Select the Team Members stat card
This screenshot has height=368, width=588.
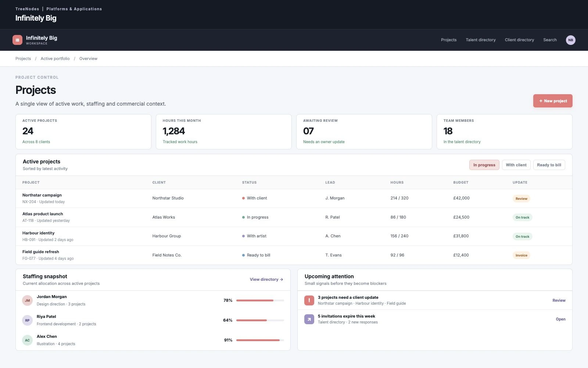click(504, 132)
